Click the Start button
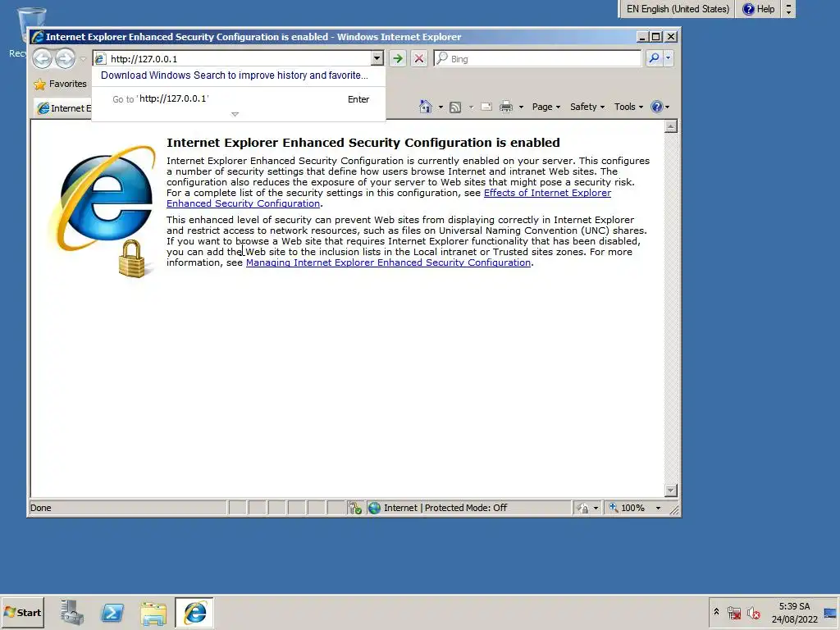This screenshot has width=840, height=630. pos(22,612)
